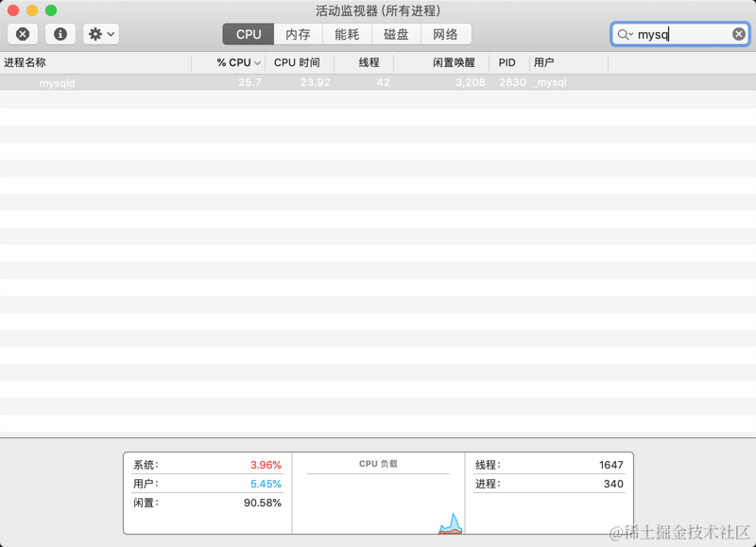This screenshot has height=547, width=756.
Task: Clear the search by clicking the X icon
Action: coord(738,33)
